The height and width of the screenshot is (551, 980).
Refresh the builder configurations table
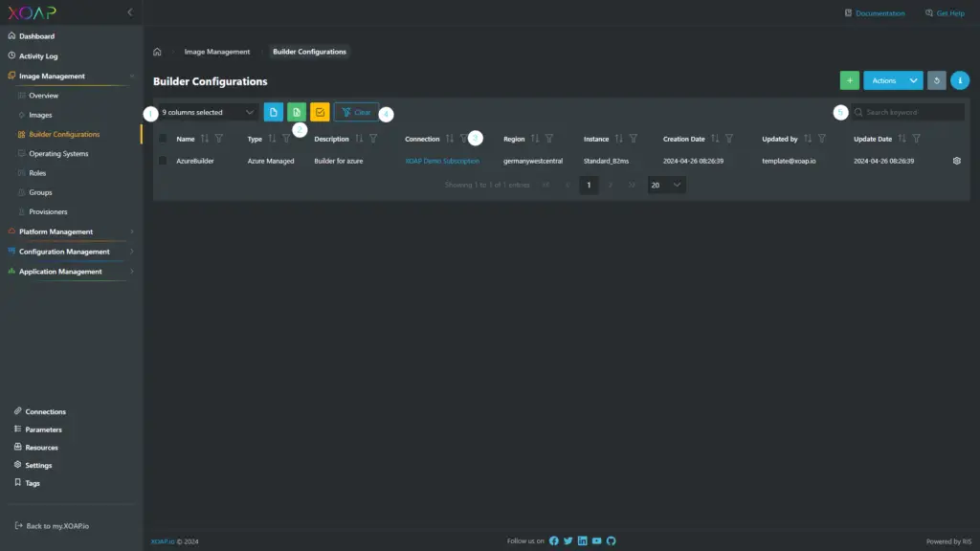pyautogui.click(x=936, y=80)
